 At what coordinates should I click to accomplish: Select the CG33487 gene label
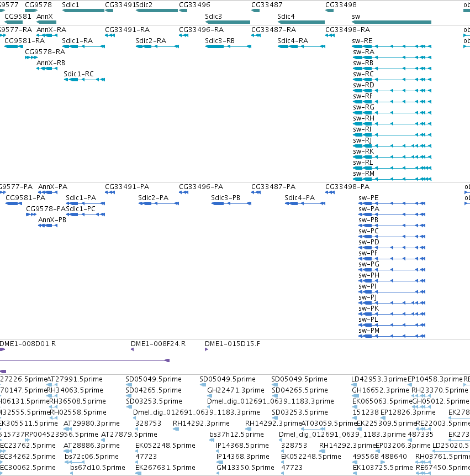tap(267, 5)
